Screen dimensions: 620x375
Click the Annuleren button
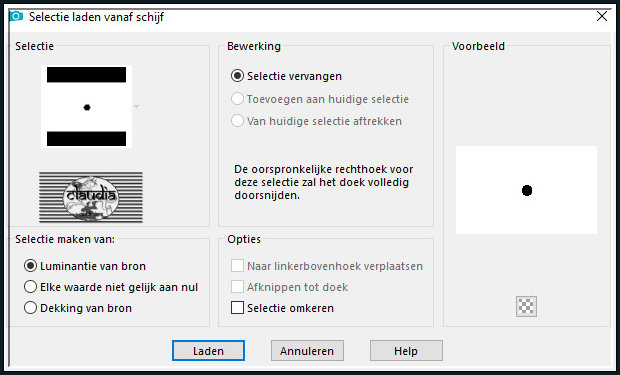point(307,350)
